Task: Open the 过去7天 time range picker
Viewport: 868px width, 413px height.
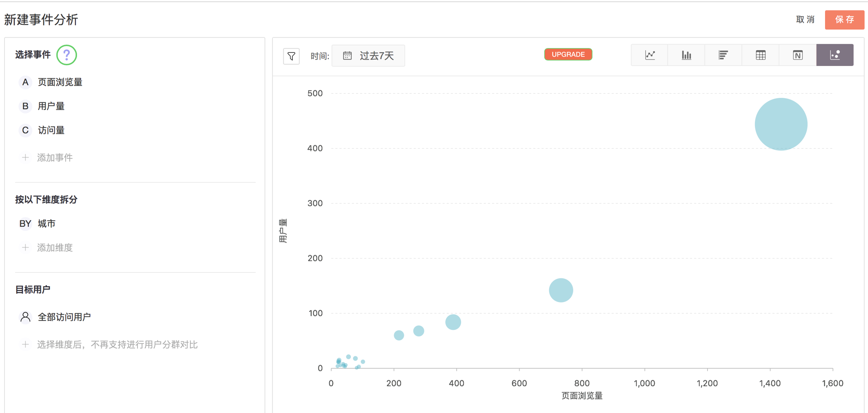Action: 368,56
